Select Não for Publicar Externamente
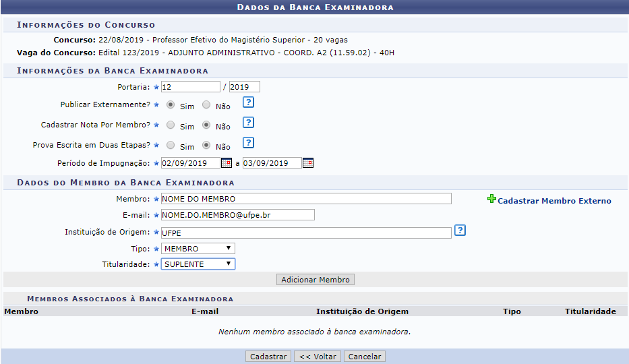Viewport: 629px width, 364px height. click(x=206, y=105)
